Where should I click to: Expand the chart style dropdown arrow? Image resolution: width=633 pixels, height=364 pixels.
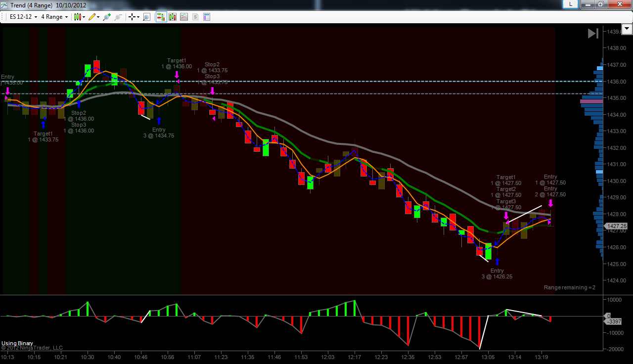pyautogui.click(x=84, y=17)
